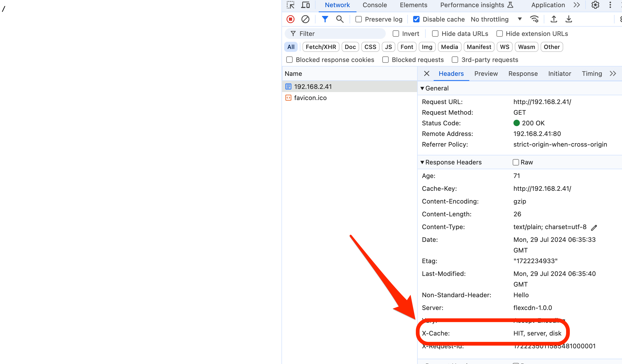Open network conditions wifi icon
This screenshot has width=622, height=364.
point(534,19)
